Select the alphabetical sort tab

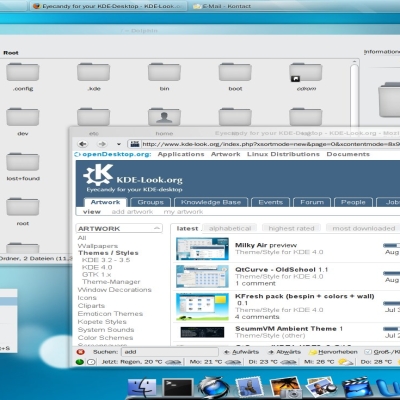pyautogui.click(x=230, y=228)
